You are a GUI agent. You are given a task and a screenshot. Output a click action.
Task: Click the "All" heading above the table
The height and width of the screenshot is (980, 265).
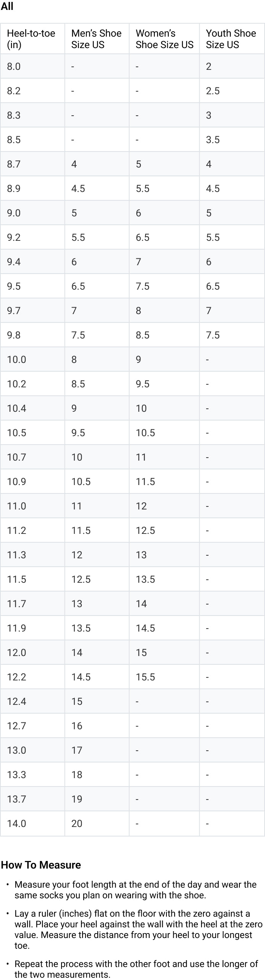(7, 6)
